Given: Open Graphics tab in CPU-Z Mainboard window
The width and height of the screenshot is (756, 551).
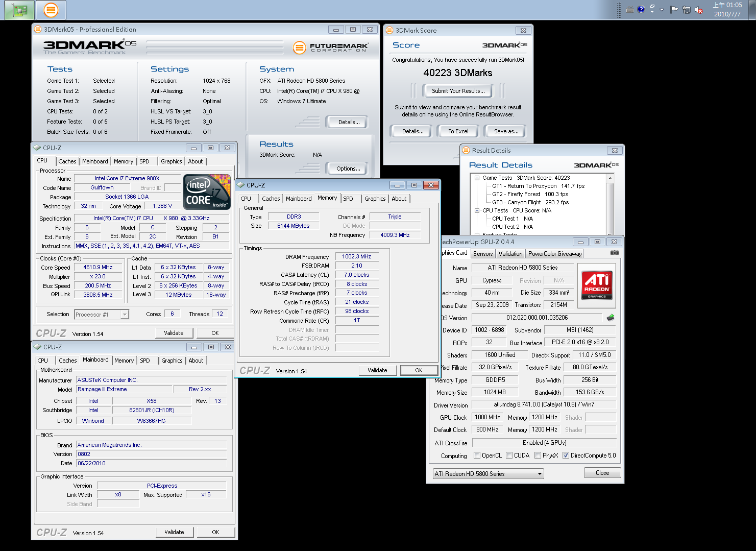Looking at the screenshot, I should (x=172, y=361).
